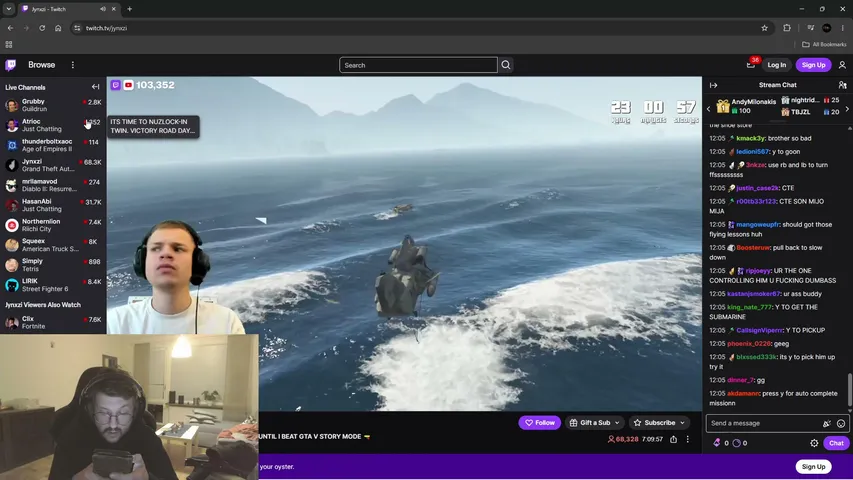The width and height of the screenshot is (853, 480).
Task: Click gifter TBJZL in leaderboard
Action: pos(800,112)
